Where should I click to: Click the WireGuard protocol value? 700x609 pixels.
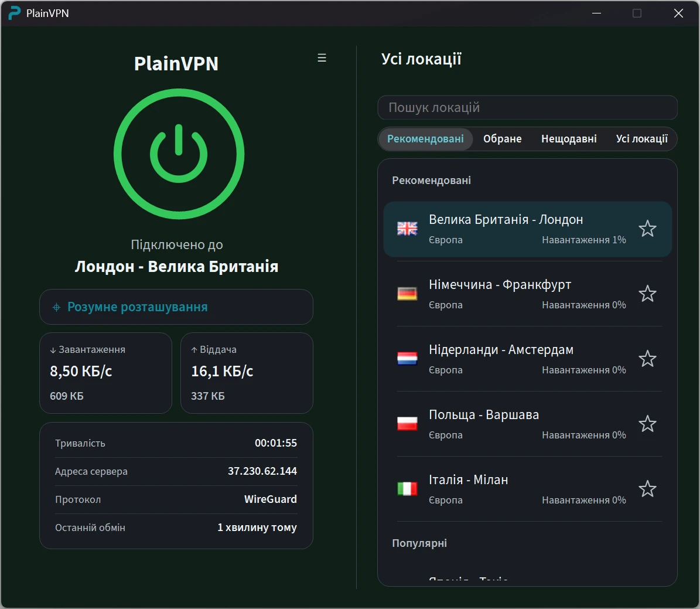(x=270, y=499)
